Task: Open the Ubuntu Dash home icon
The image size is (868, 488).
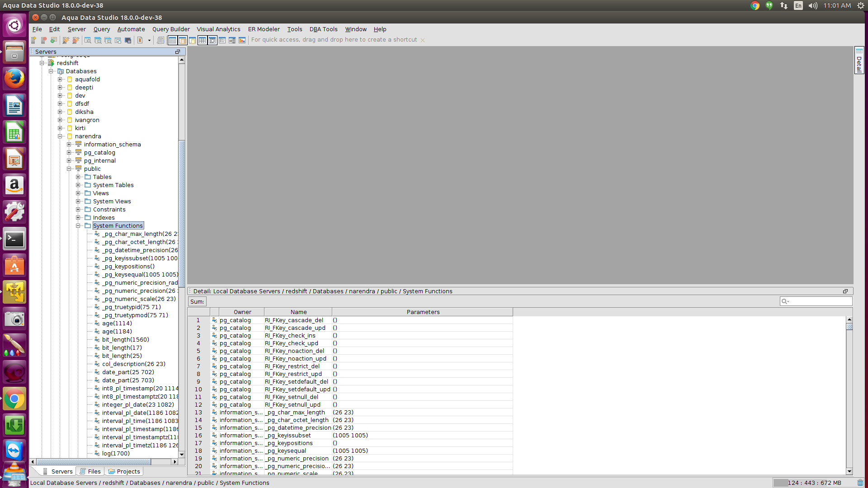Action: [x=14, y=25]
